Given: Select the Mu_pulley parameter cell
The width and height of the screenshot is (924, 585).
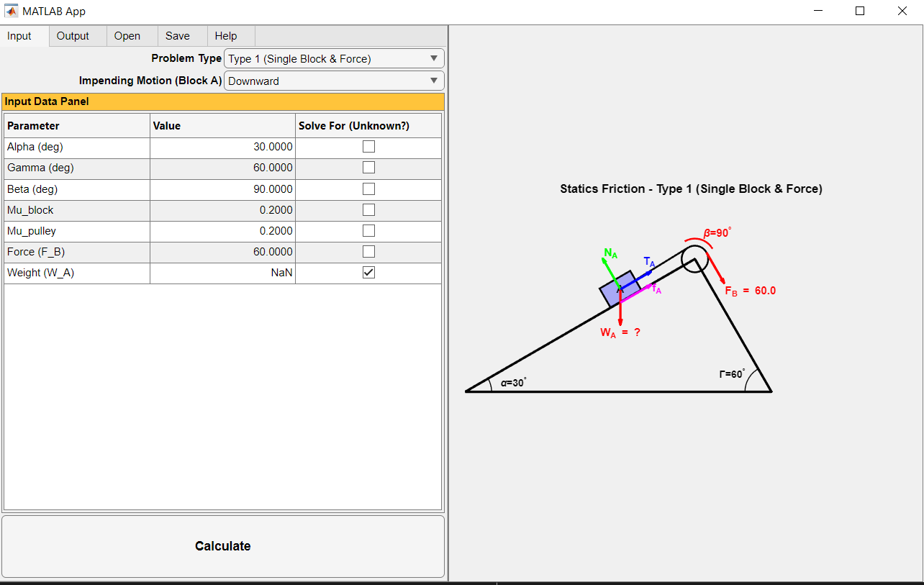Looking at the screenshot, I should [77, 231].
